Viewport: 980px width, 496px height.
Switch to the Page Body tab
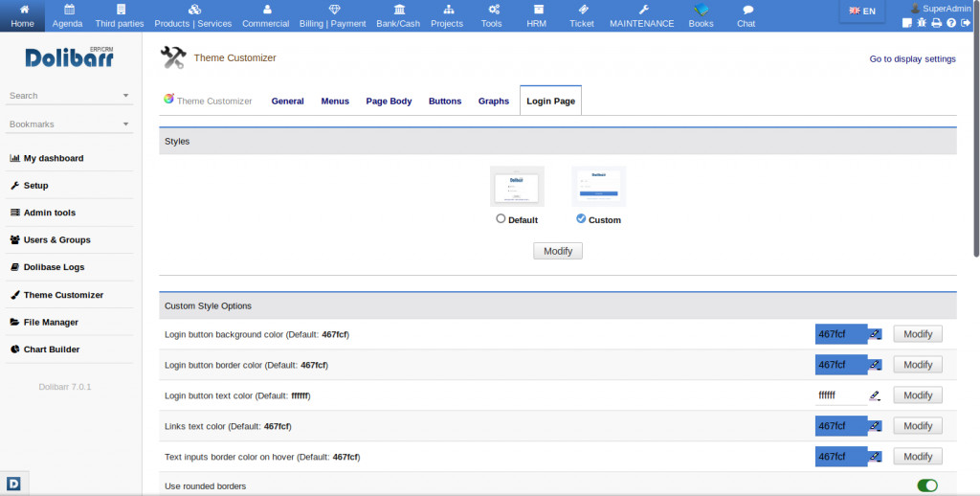[389, 101]
